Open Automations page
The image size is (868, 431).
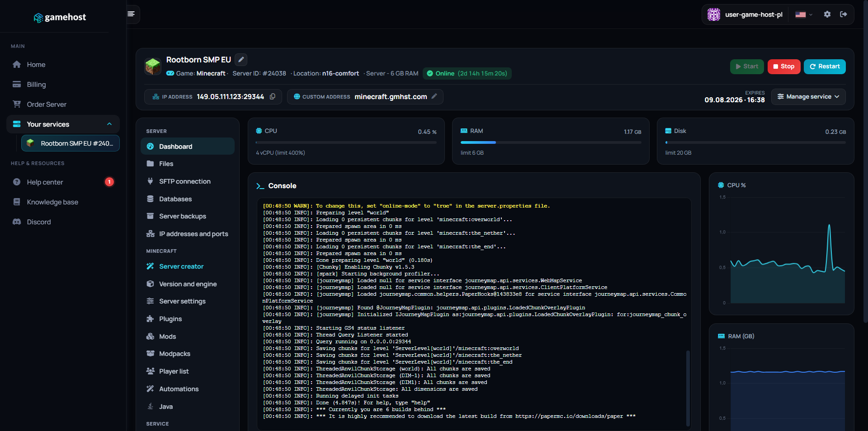pyautogui.click(x=188, y=389)
